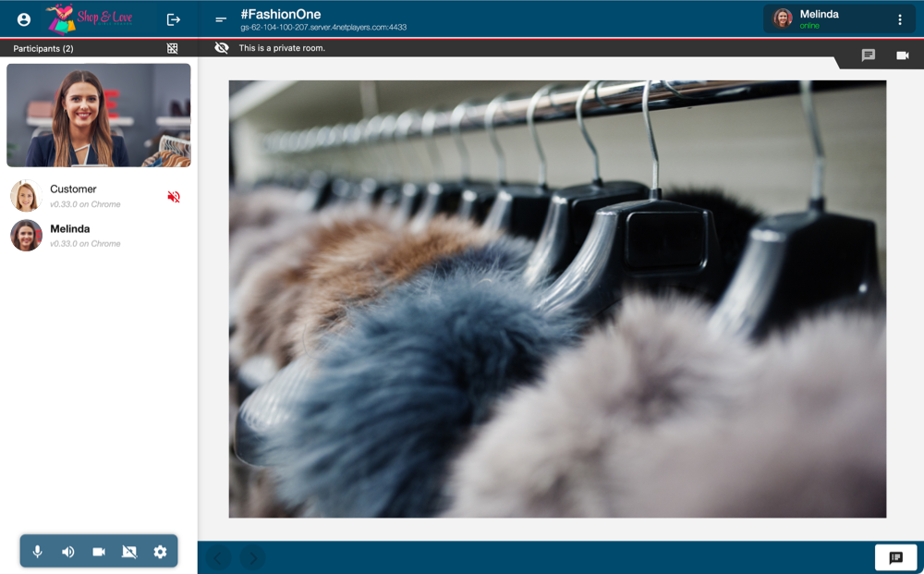This screenshot has height=574, width=924.
Task: Go to the previous slide arrow
Action: (218, 558)
